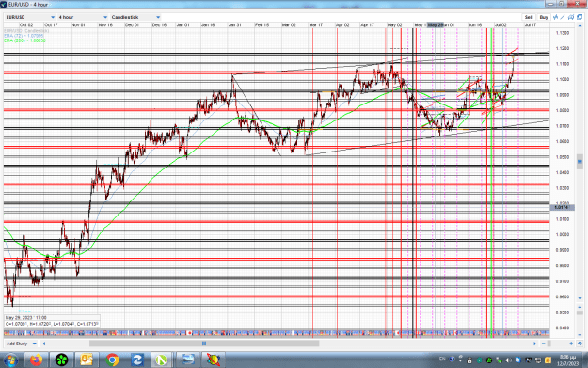The height and width of the screenshot is (368, 588).
Task: Click Oct 02 date label
Action: pyautogui.click(x=26, y=25)
